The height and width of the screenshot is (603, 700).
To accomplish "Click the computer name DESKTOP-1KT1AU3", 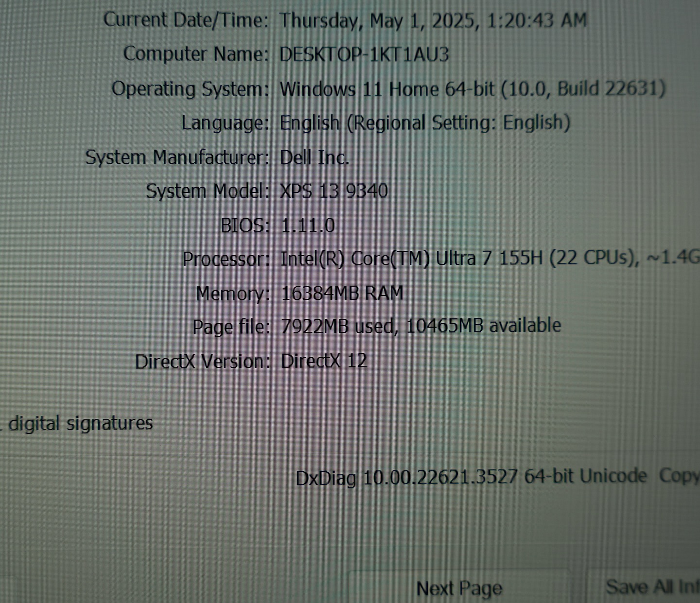I will pos(364,54).
